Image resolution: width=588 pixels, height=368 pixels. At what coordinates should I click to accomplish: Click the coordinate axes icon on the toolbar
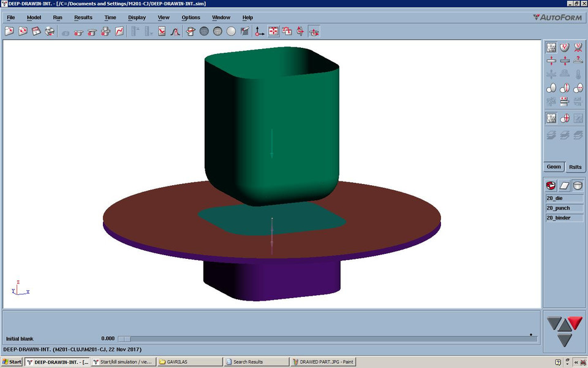tap(260, 31)
